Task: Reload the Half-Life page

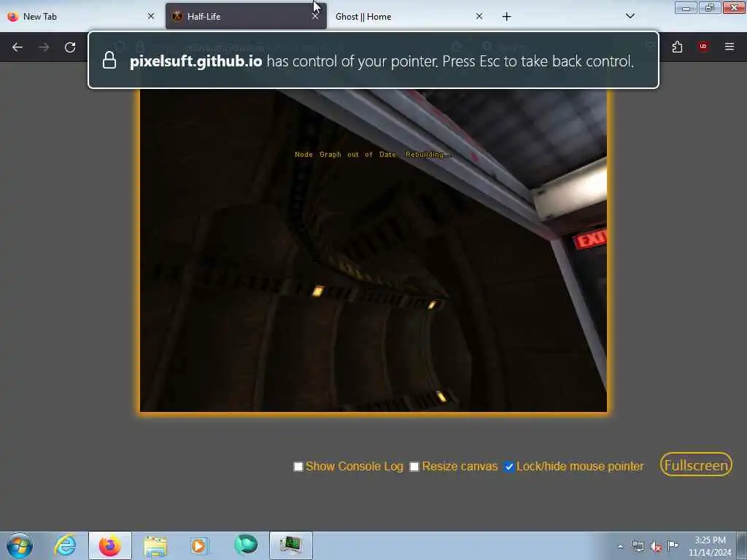Action: pos(70,47)
